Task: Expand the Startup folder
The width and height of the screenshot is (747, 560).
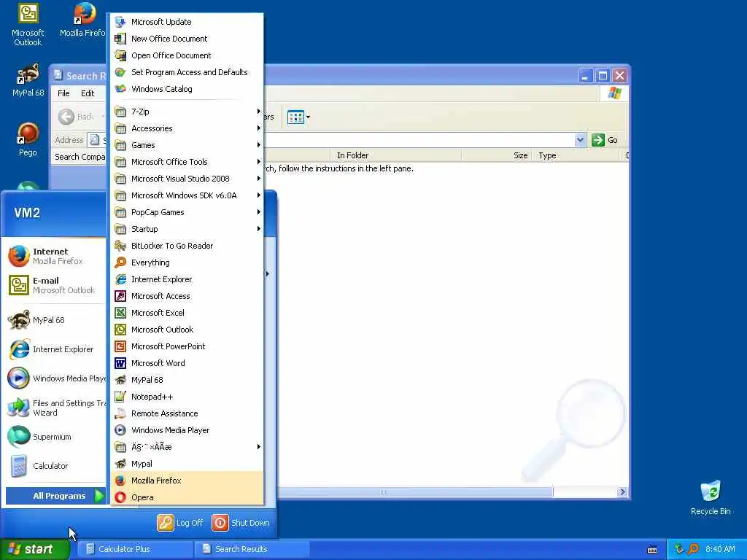Action: [x=187, y=229]
